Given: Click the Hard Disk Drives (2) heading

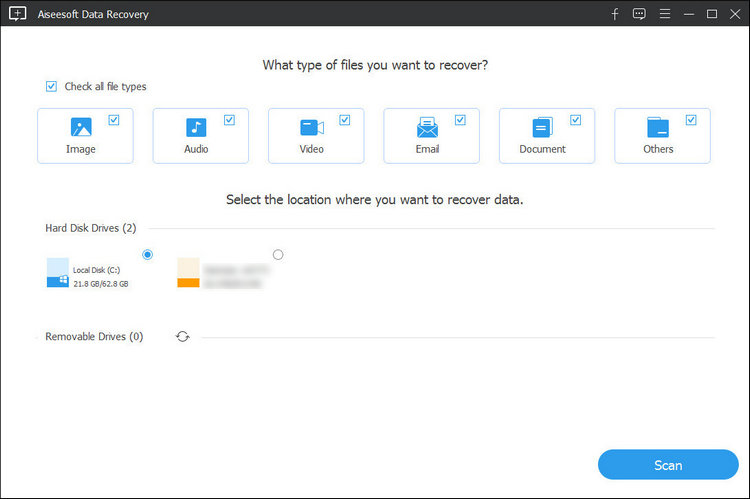Looking at the screenshot, I should pyautogui.click(x=91, y=228).
